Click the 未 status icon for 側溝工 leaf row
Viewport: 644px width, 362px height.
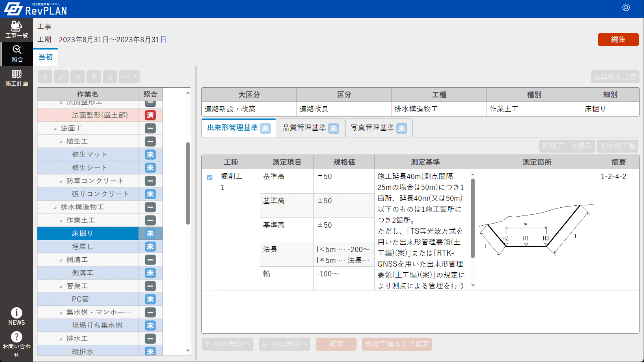pos(150,273)
